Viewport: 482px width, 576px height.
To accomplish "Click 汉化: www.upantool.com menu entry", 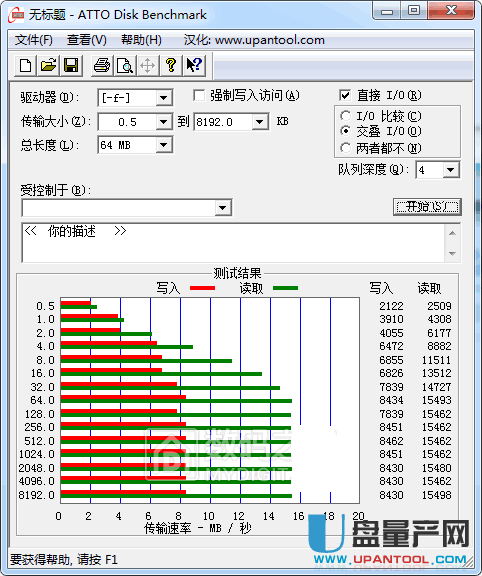I will 254,40.
